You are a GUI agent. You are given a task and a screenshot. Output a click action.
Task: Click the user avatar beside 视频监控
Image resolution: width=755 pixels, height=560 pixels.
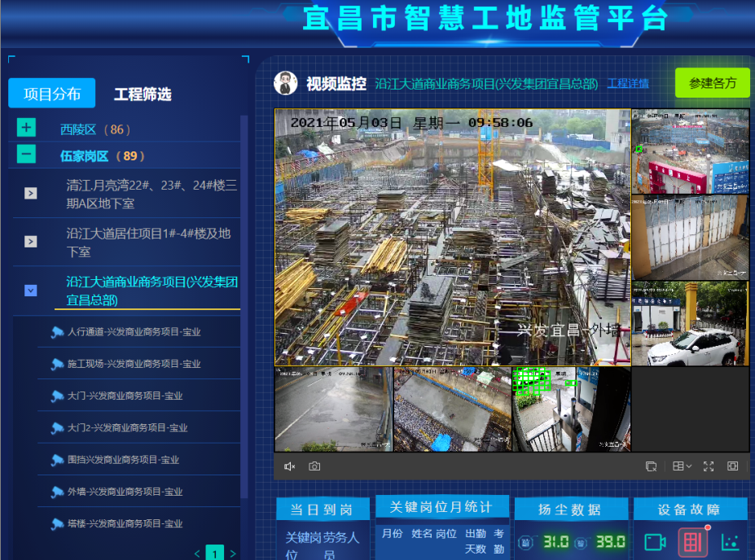tap(285, 83)
